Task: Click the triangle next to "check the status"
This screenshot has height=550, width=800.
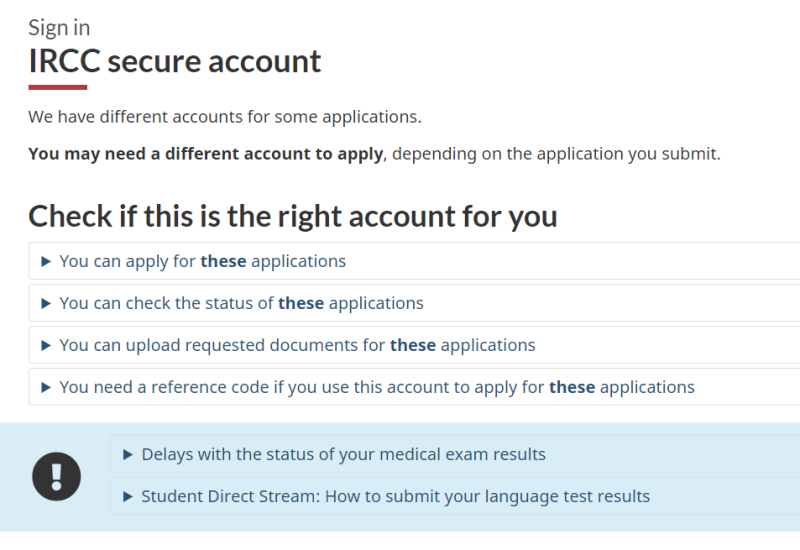Action: (46, 304)
